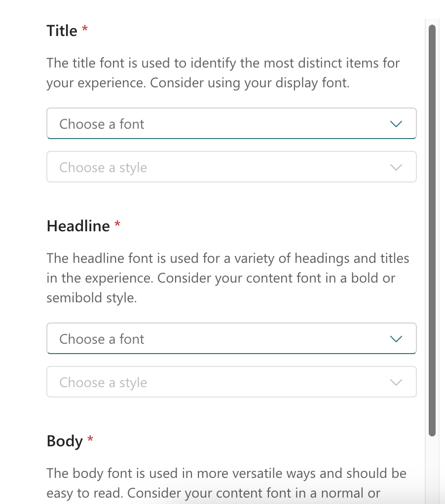Click the Headline font description paragraph
Image resolution: width=445 pixels, height=504 pixels.
point(228,278)
